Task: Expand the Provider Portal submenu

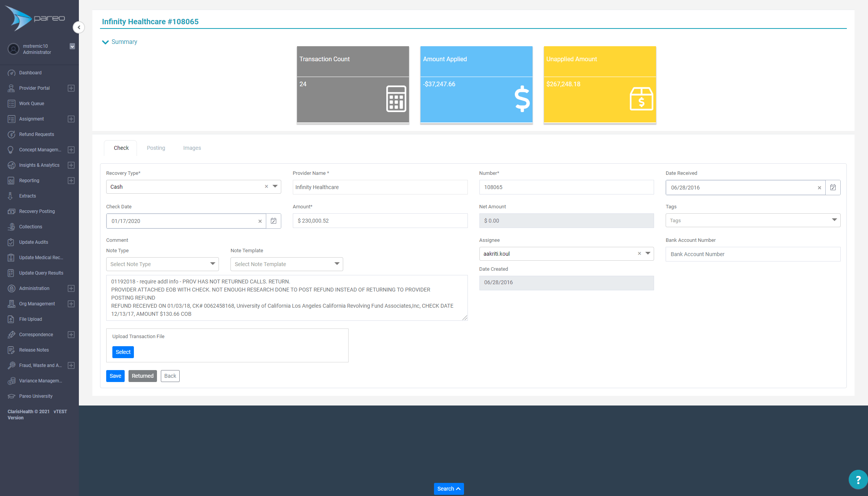Action: point(71,88)
